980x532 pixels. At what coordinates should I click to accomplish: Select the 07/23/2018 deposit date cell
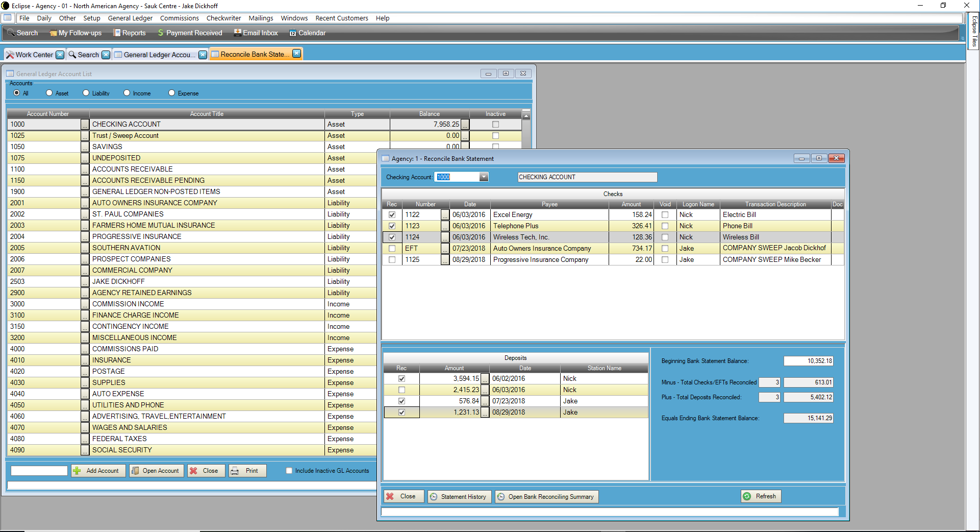[x=524, y=401]
